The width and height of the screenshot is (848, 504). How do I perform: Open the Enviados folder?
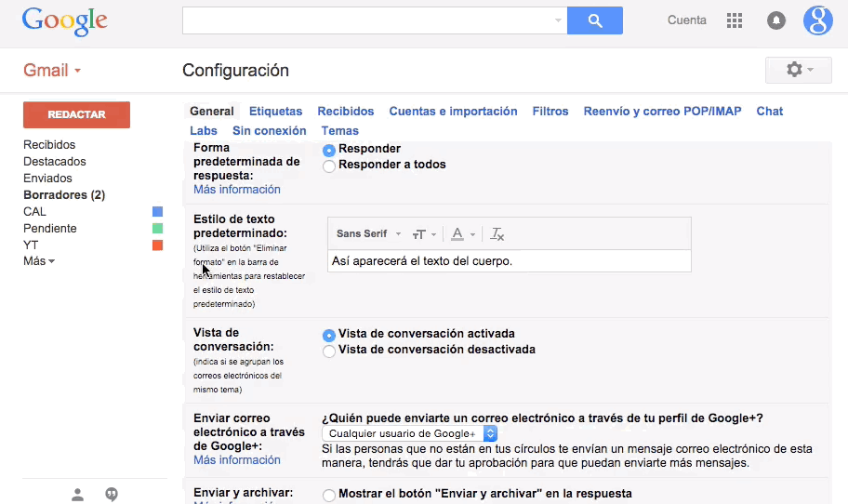[47, 178]
